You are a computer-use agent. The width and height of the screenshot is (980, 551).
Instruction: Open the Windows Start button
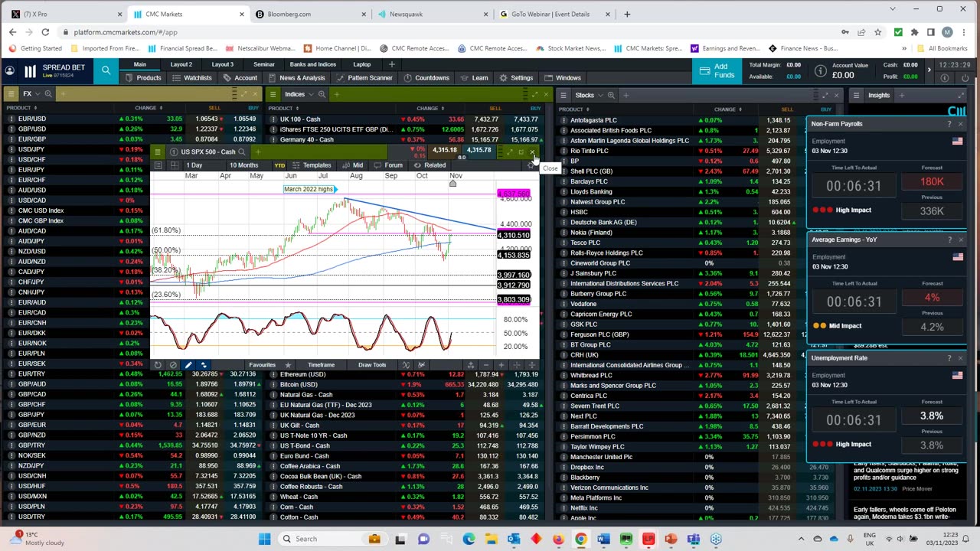click(264, 539)
